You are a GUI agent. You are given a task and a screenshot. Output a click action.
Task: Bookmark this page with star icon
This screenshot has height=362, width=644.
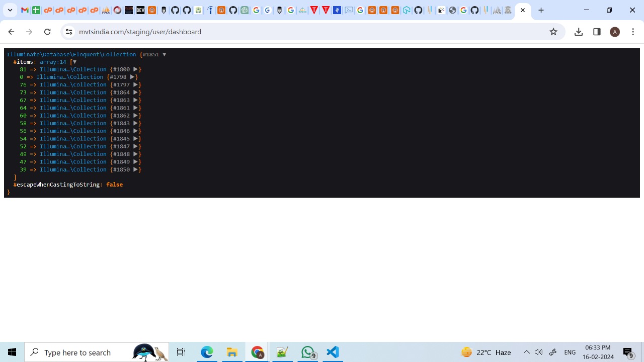553,32
